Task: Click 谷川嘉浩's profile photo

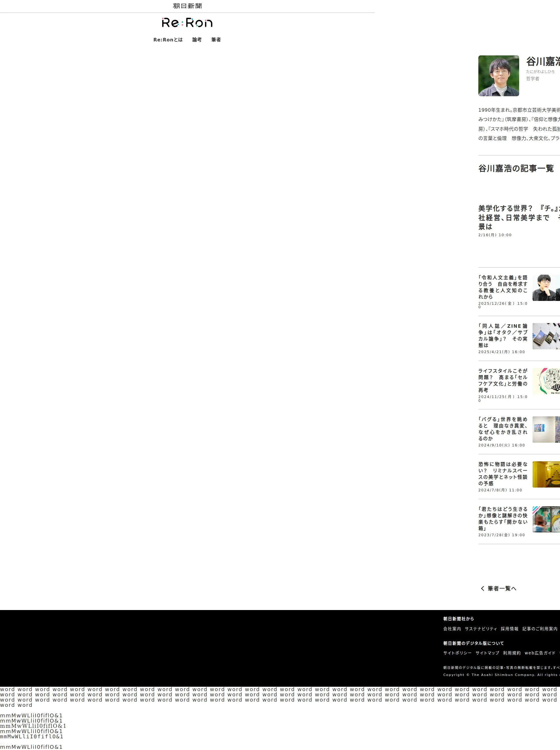Action: [x=498, y=76]
